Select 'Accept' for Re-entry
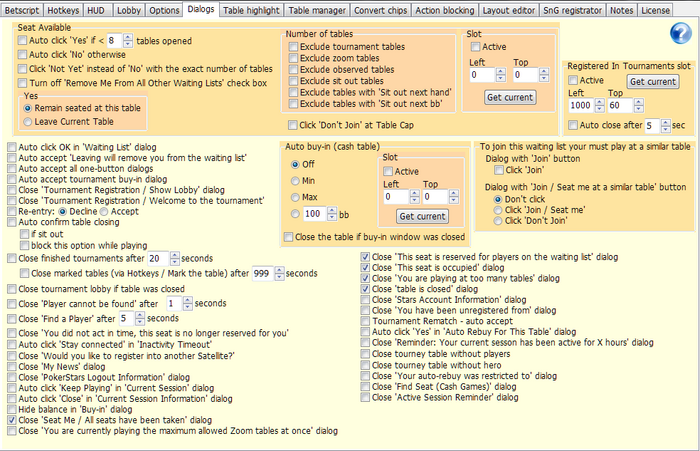Image resolution: width=700 pixels, height=451 pixels. (x=102, y=212)
